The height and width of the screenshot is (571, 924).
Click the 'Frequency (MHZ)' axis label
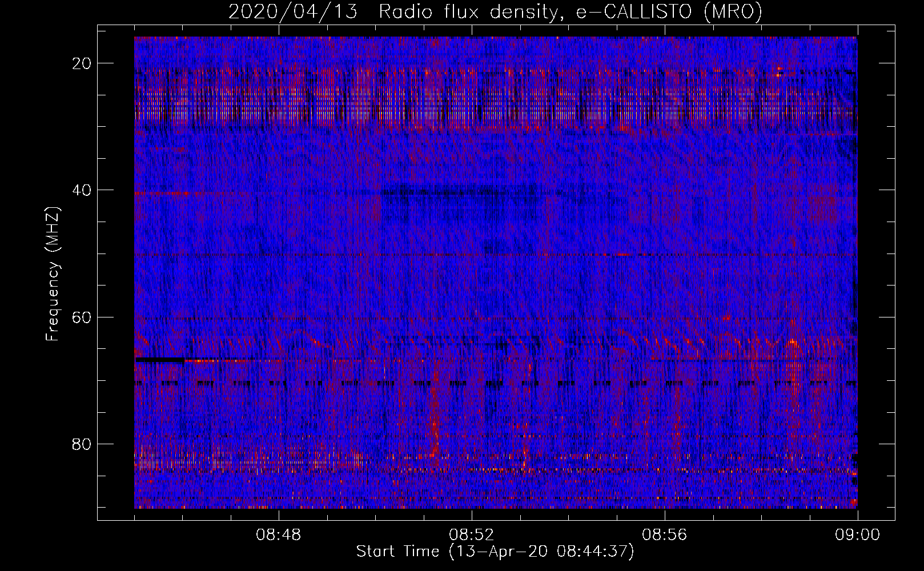pyautogui.click(x=53, y=274)
